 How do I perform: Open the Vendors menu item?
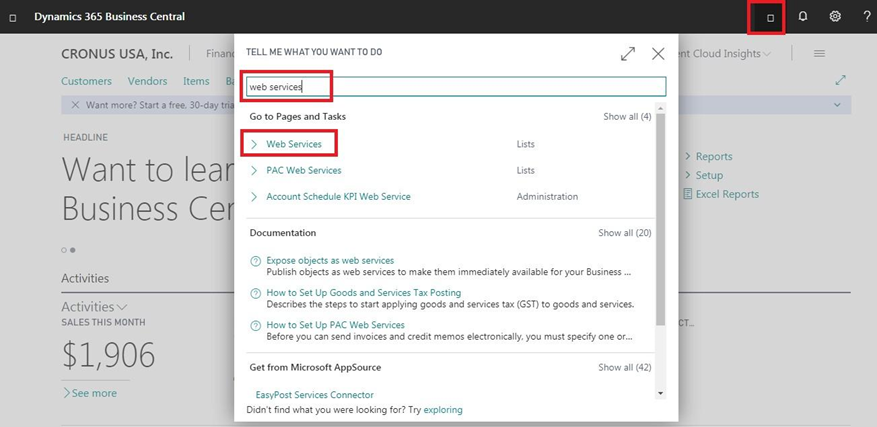click(147, 81)
